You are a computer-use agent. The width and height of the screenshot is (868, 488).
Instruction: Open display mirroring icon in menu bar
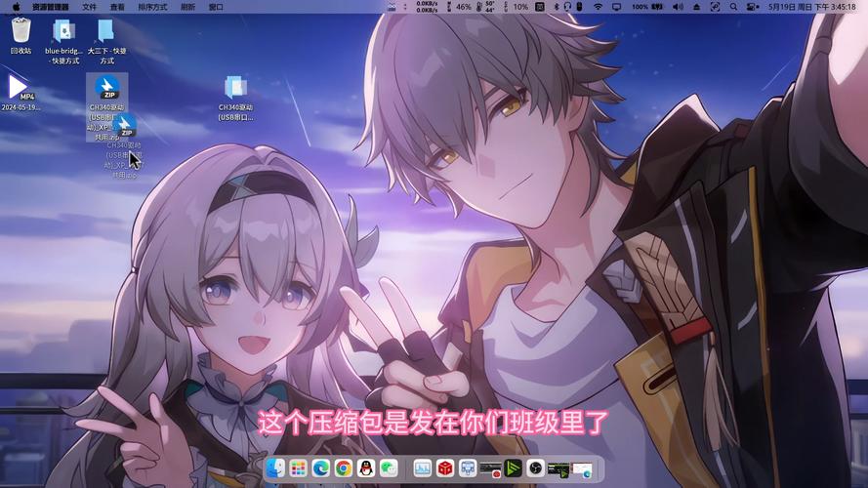pos(616,7)
